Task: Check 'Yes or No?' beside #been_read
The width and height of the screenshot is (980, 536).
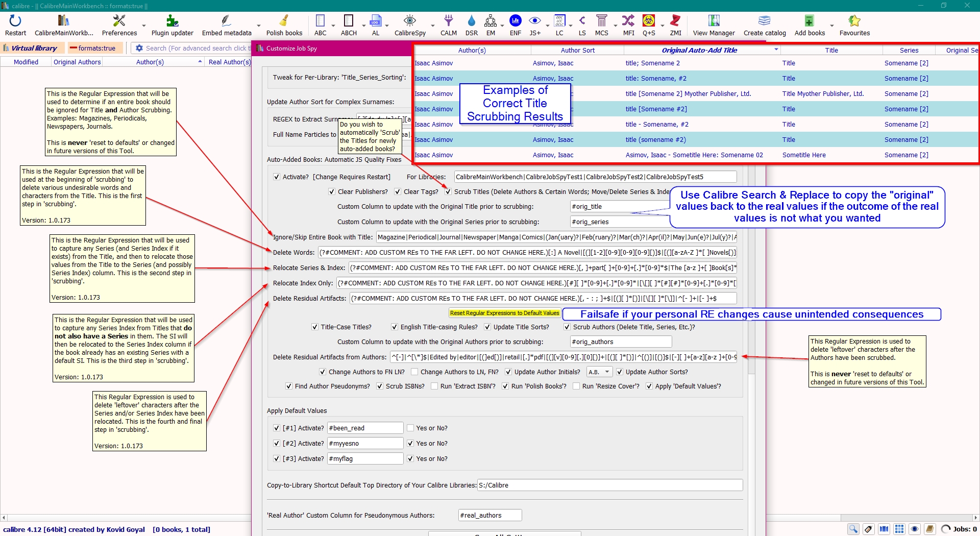Action: click(x=410, y=428)
